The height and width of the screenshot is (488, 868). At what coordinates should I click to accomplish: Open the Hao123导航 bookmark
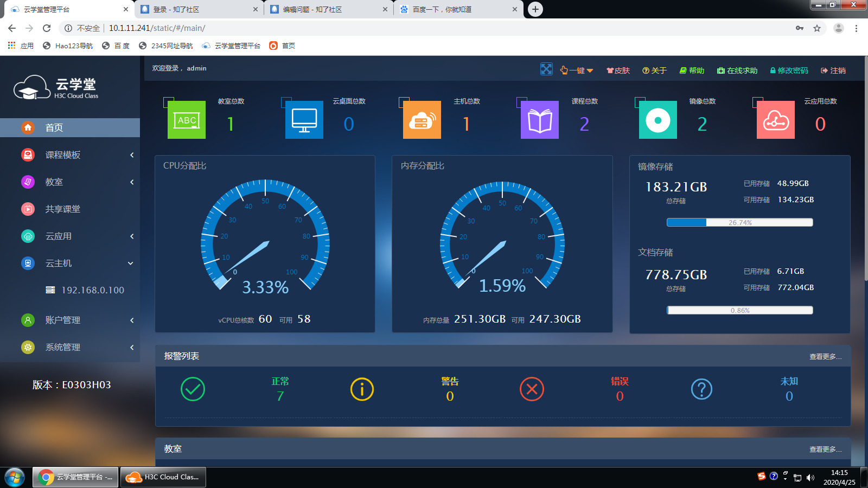(x=68, y=46)
